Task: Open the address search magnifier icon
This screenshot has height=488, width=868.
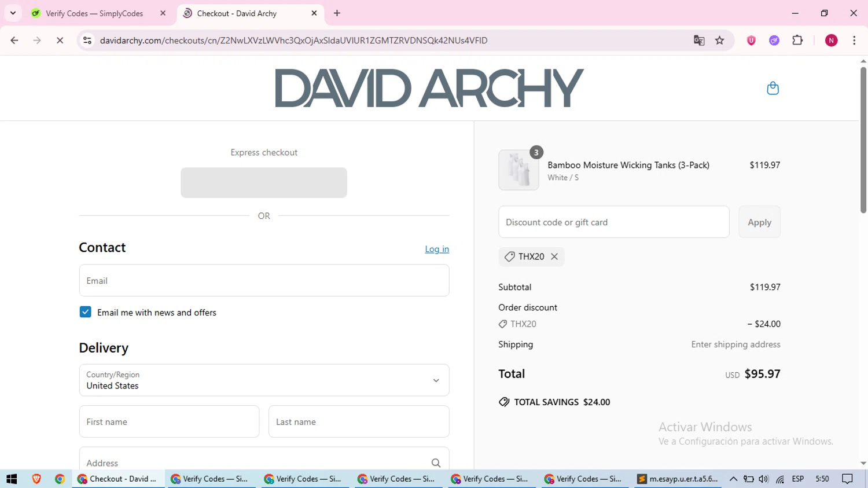Action: [x=436, y=463]
